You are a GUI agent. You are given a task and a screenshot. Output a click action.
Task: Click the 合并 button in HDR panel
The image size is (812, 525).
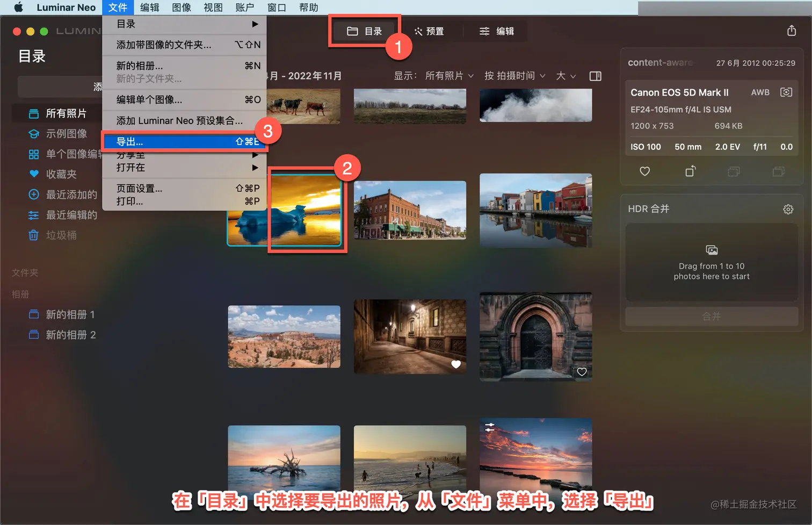point(712,317)
